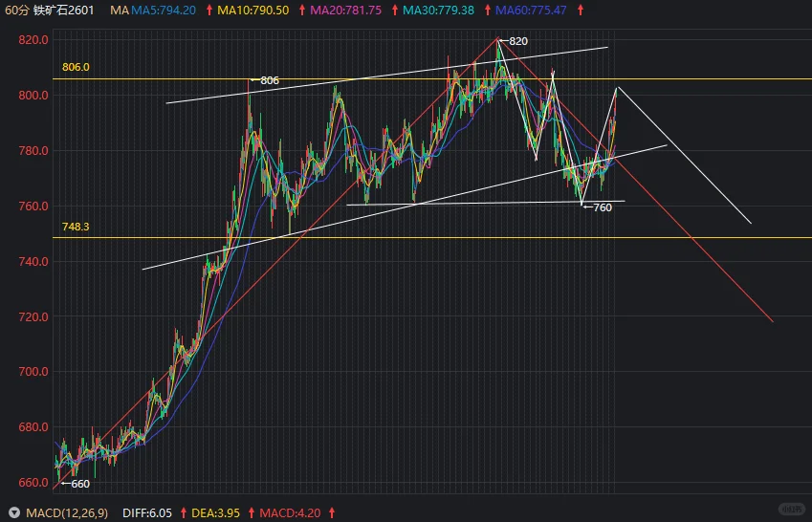The image size is (812, 522).
Task: Click the 700.0 price axis label
Action: tap(33, 372)
